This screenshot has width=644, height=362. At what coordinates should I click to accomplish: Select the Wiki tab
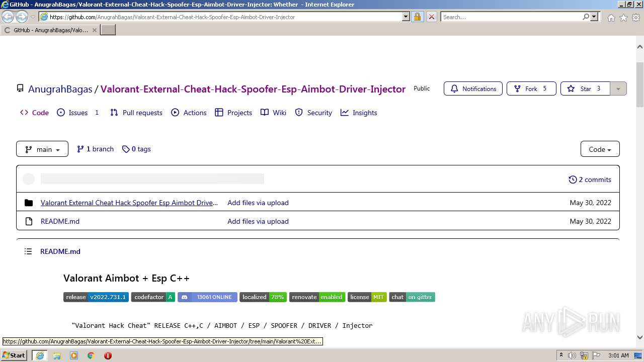point(273,113)
